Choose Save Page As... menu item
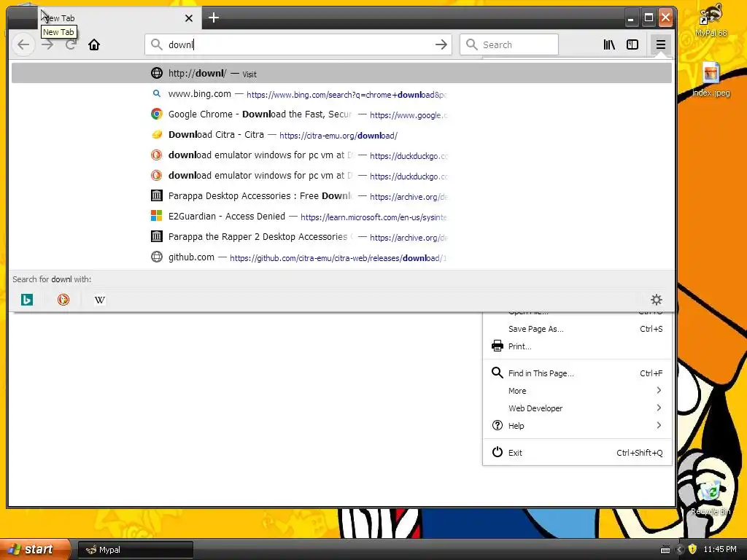This screenshot has width=747, height=560. tap(577, 329)
